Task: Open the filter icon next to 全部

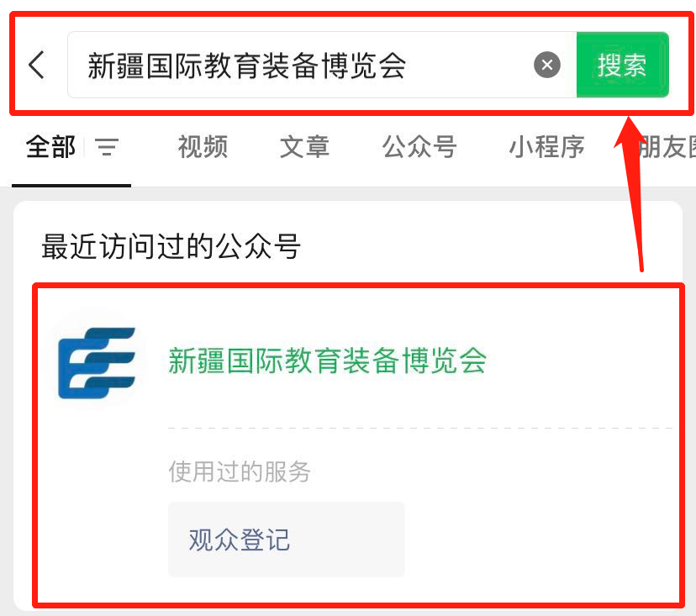Action: (x=107, y=147)
